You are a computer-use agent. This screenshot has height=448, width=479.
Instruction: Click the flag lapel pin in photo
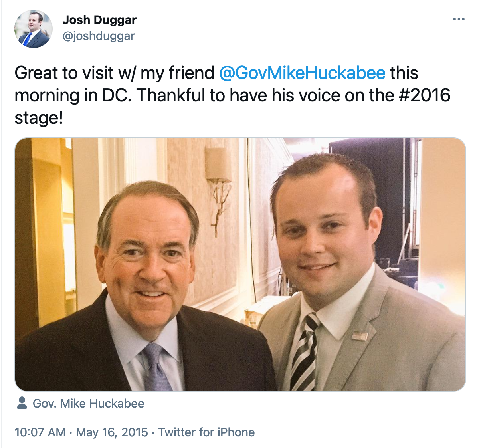(360, 335)
